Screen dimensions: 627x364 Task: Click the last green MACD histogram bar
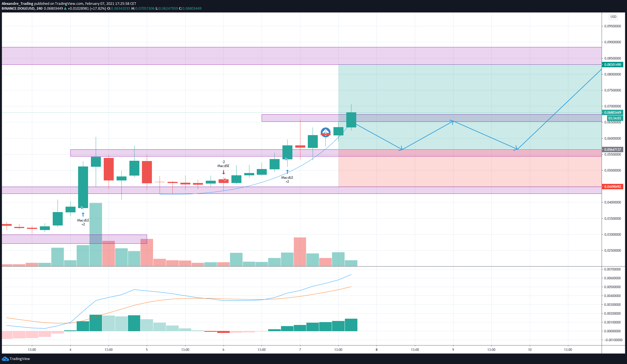pyautogui.click(x=351, y=325)
